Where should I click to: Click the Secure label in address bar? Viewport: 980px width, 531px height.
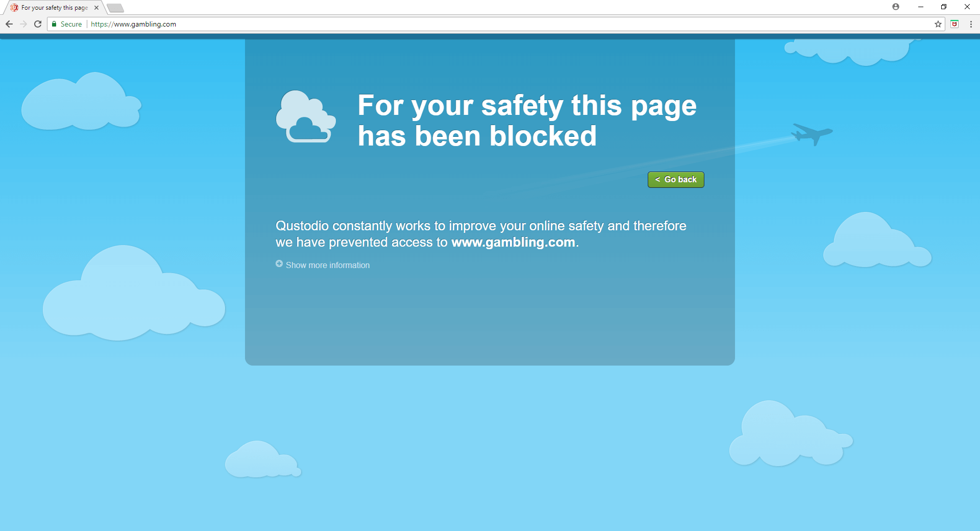click(x=71, y=24)
